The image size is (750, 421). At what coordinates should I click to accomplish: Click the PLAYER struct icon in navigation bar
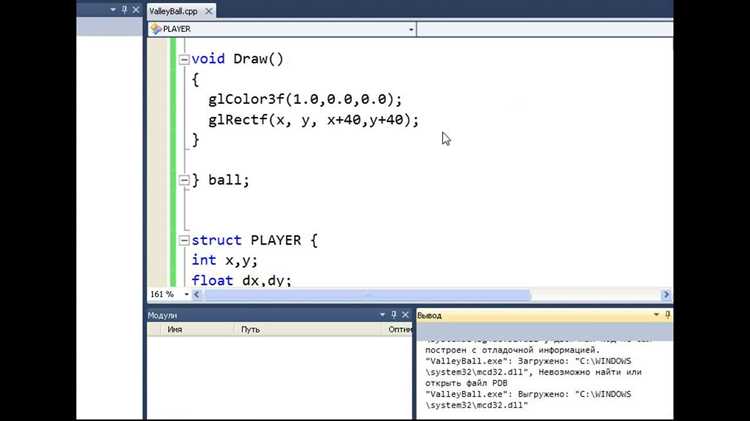point(156,29)
